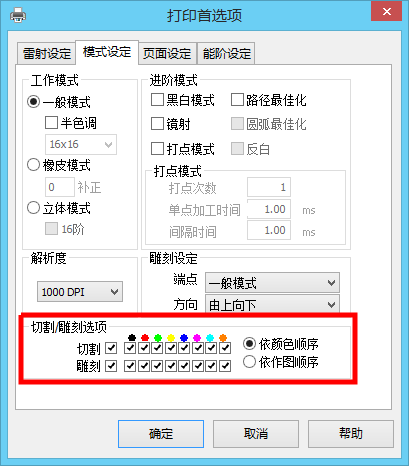Enable the 半色调 checkbox
This screenshot has width=409, height=466.
(51, 123)
